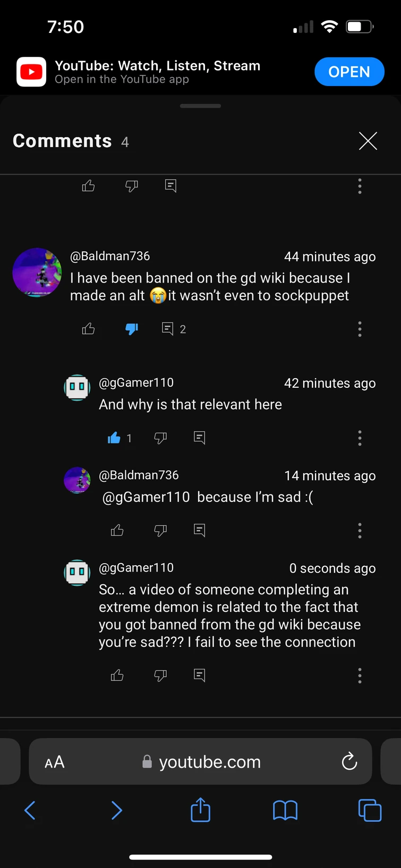Show Safari tab overview

tap(370, 811)
